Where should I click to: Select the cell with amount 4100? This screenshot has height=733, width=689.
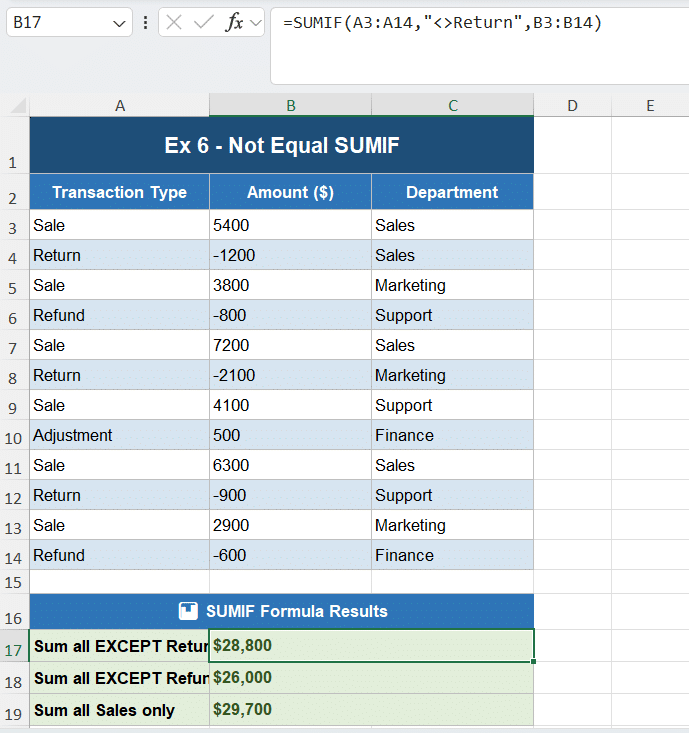[290, 405]
